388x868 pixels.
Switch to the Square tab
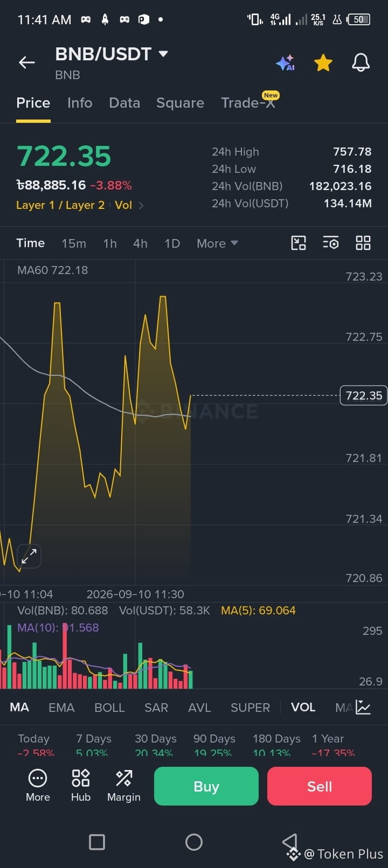(x=180, y=103)
